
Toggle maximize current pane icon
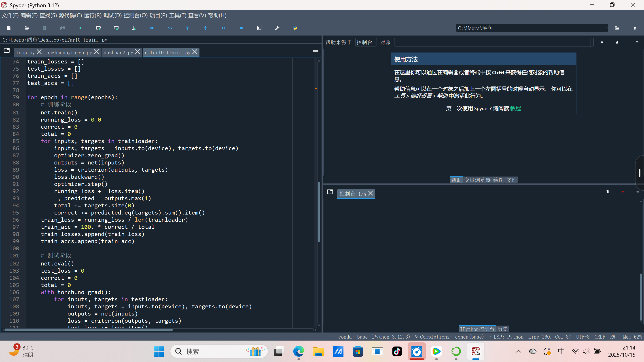click(x=259, y=28)
